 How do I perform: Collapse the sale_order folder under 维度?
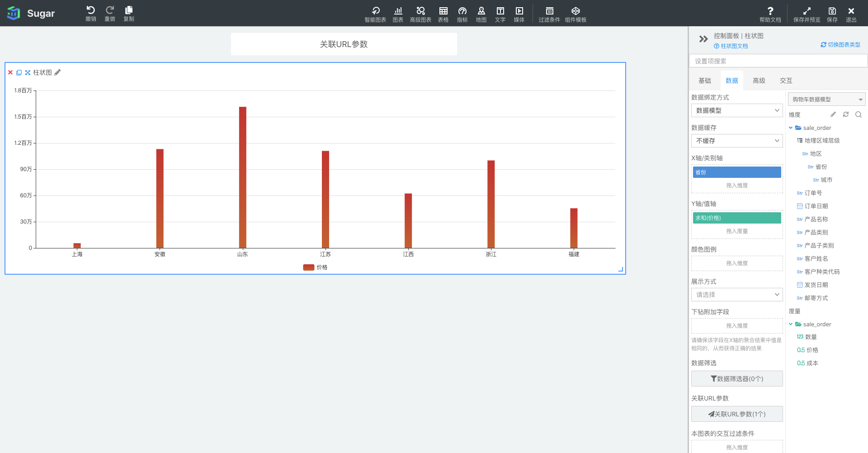791,128
